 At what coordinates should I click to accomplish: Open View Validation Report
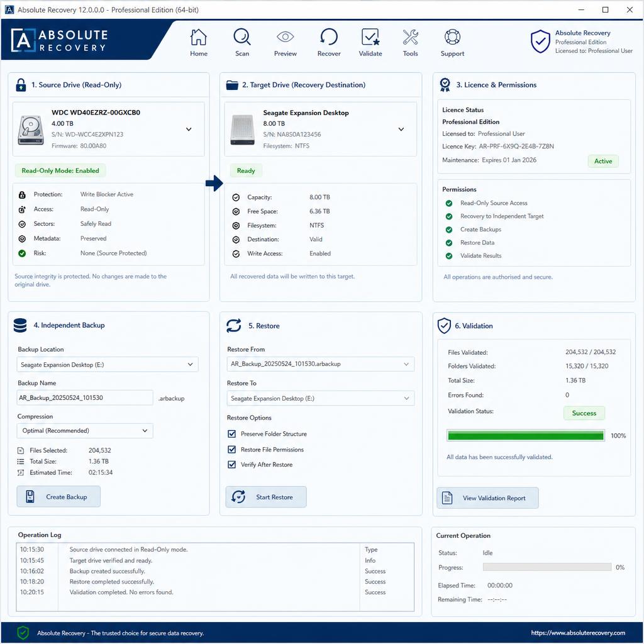[x=487, y=498]
